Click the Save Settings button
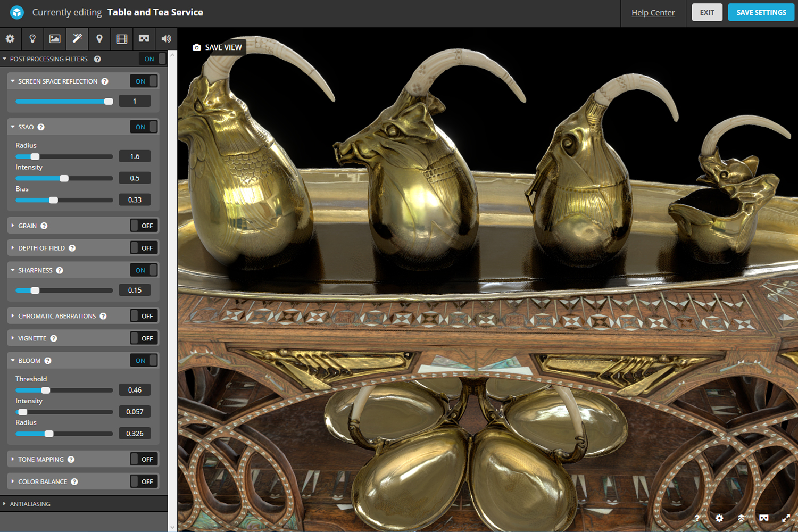The height and width of the screenshot is (532, 798). point(761,12)
